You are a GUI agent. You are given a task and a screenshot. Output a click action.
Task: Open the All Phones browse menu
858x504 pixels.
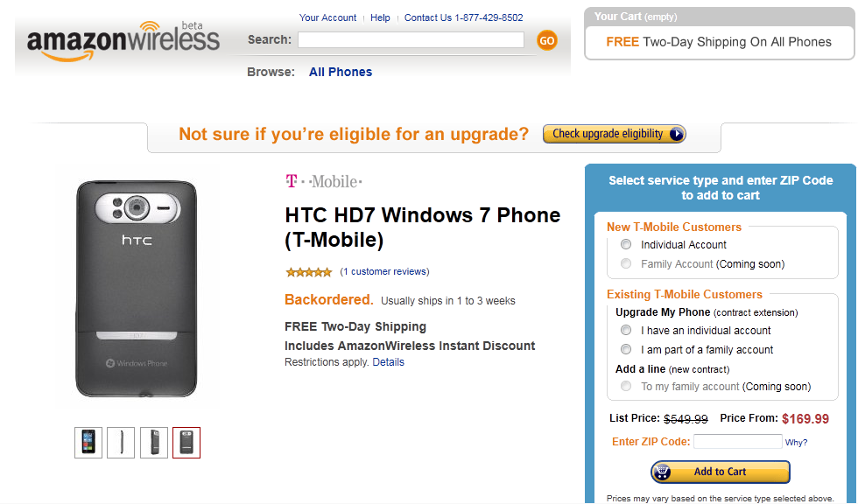point(341,72)
